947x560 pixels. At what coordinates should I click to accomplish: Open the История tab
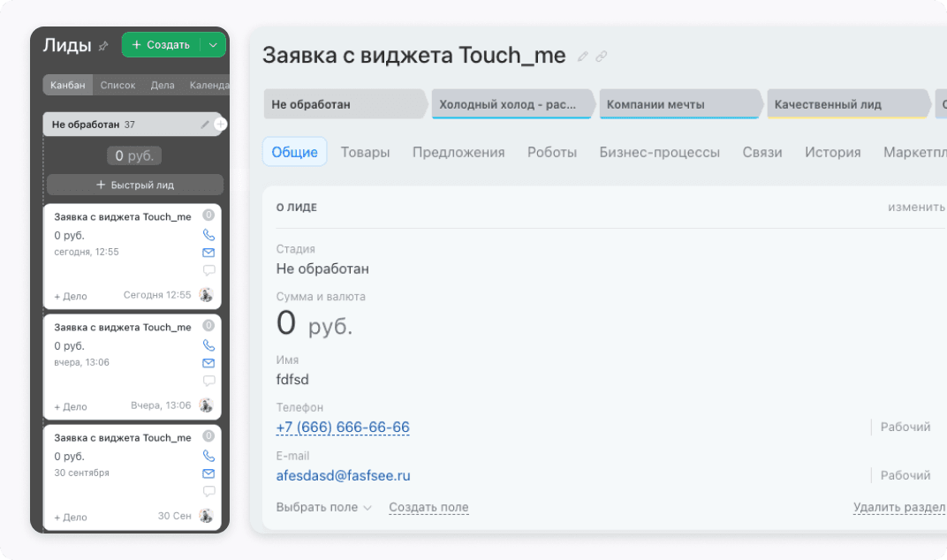click(833, 152)
